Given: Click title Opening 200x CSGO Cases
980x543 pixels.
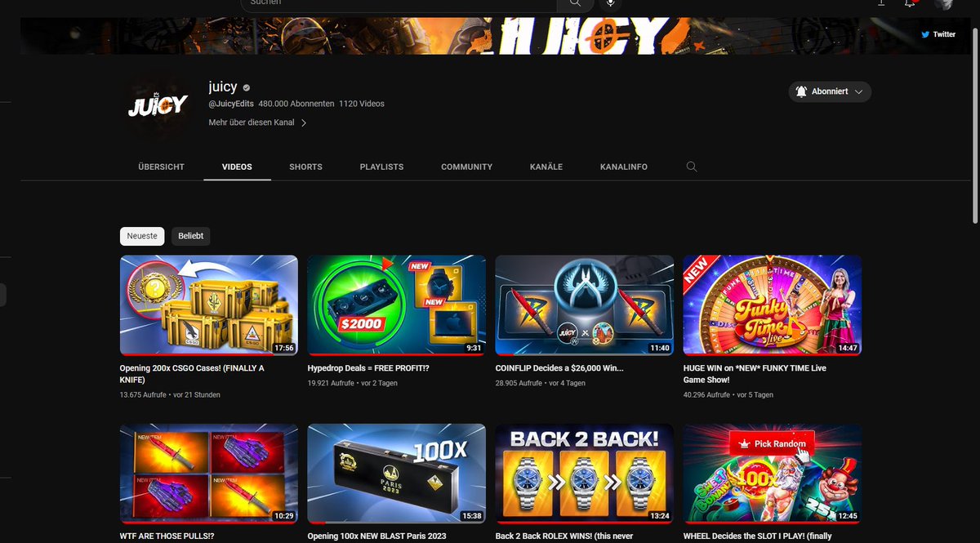Looking at the screenshot, I should [192, 374].
